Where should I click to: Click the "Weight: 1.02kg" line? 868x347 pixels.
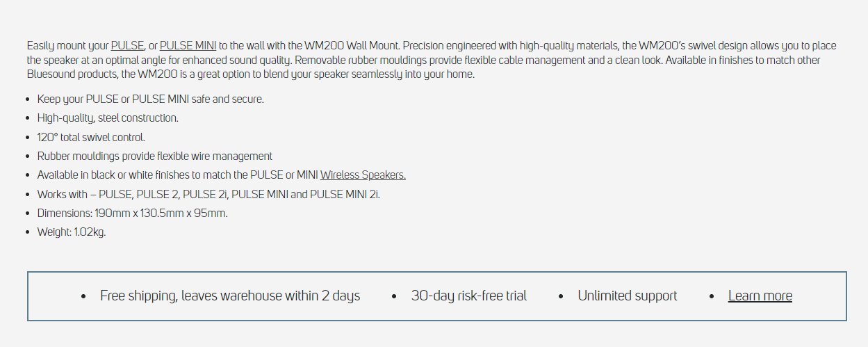(x=72, y=232)
